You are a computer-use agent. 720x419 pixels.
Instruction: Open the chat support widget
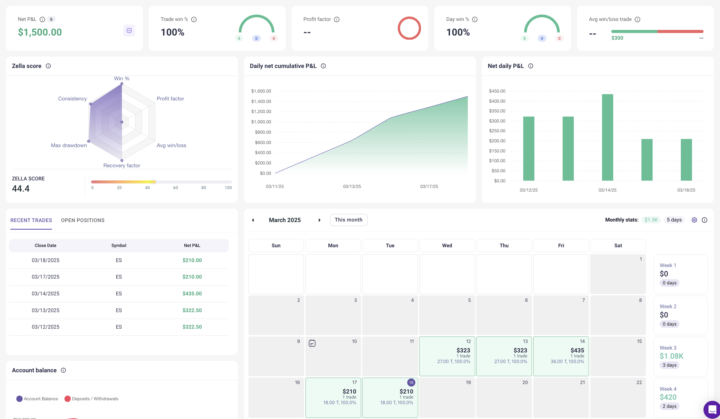click(711, 409)
